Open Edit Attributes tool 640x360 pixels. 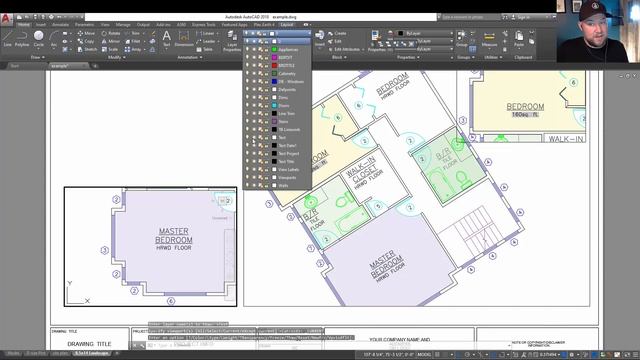tap(345, 49)
